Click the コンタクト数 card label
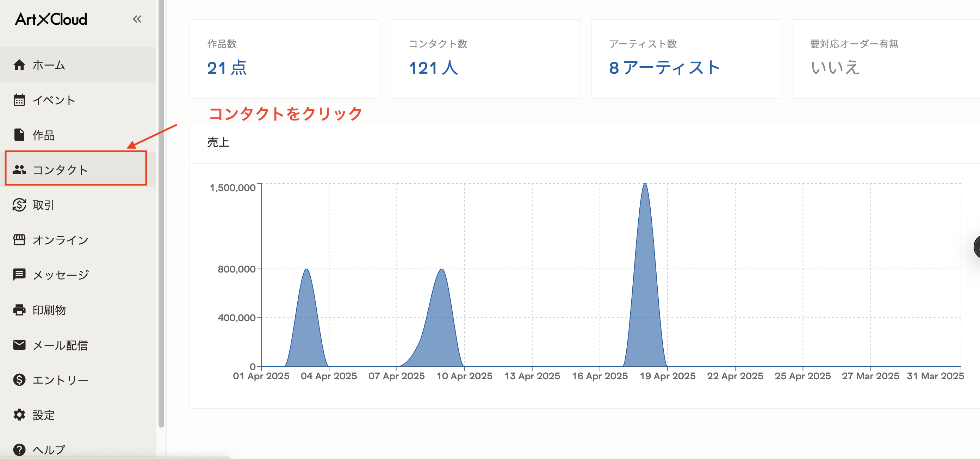Viewport: 980px width, 459px height. click(x=438, y=44)
